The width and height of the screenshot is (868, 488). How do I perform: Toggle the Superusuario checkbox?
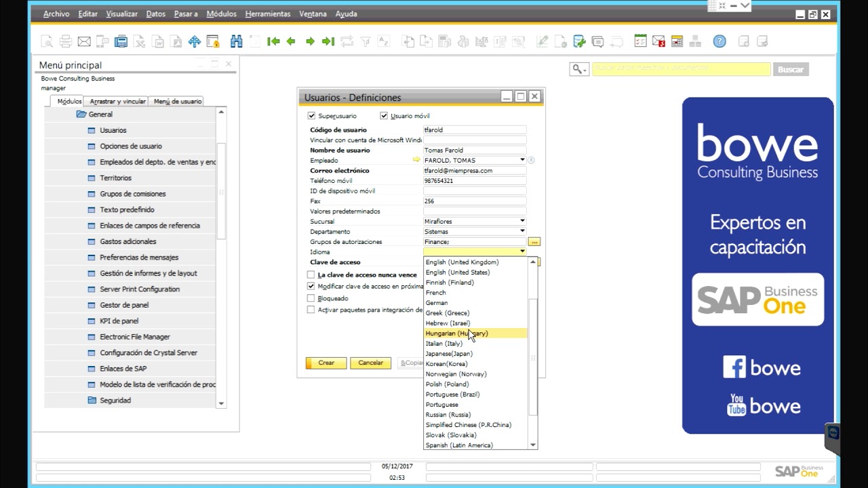tap(311, 116)
